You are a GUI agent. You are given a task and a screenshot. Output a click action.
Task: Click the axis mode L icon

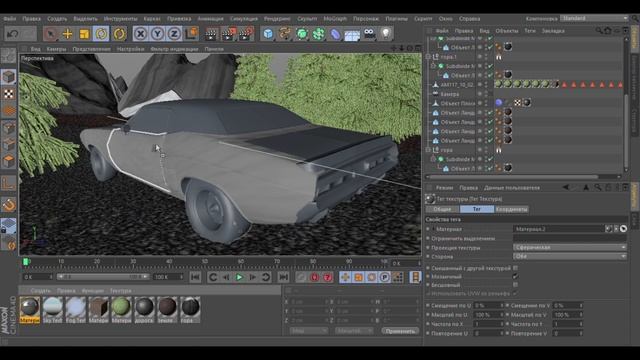tap(9, 183)
